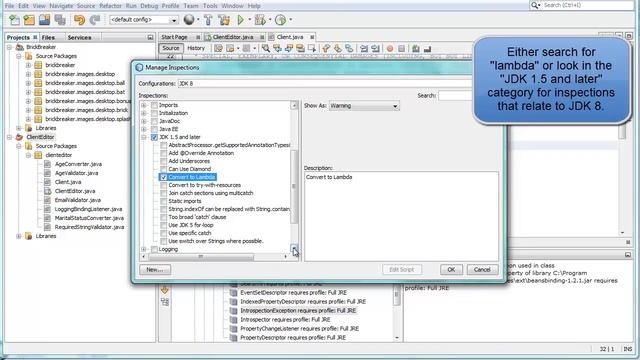Select AgeValidator.java in project tree

click(76, 173)
